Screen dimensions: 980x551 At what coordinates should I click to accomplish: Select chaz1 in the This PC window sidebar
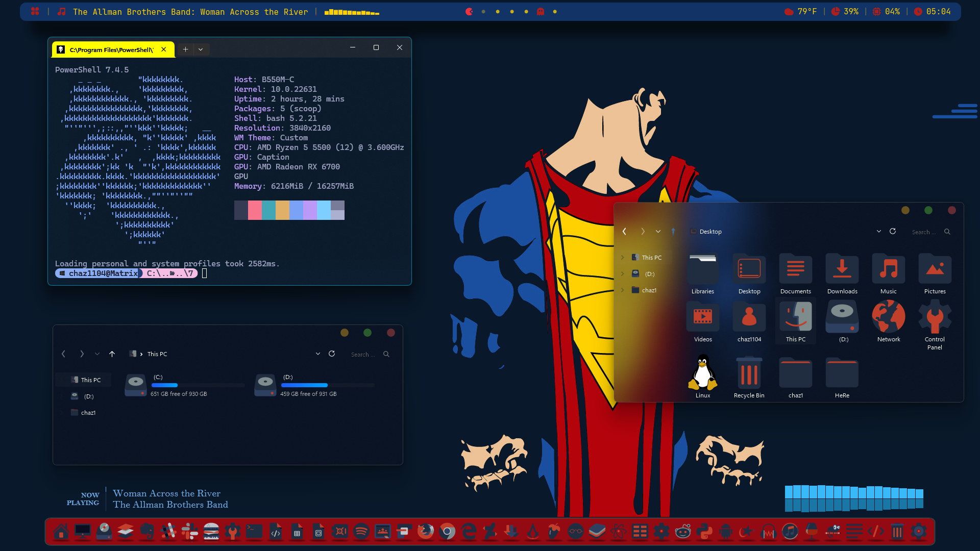pos(84,413)
